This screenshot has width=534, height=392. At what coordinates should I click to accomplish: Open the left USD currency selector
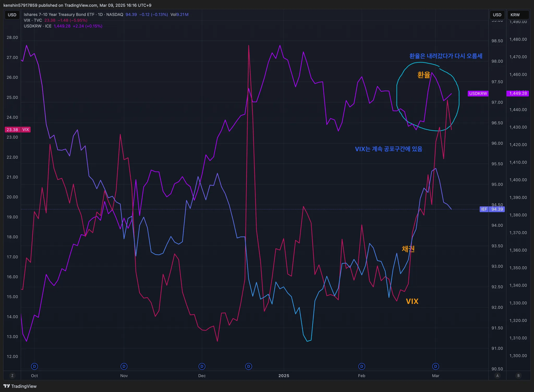click(12, 15)
